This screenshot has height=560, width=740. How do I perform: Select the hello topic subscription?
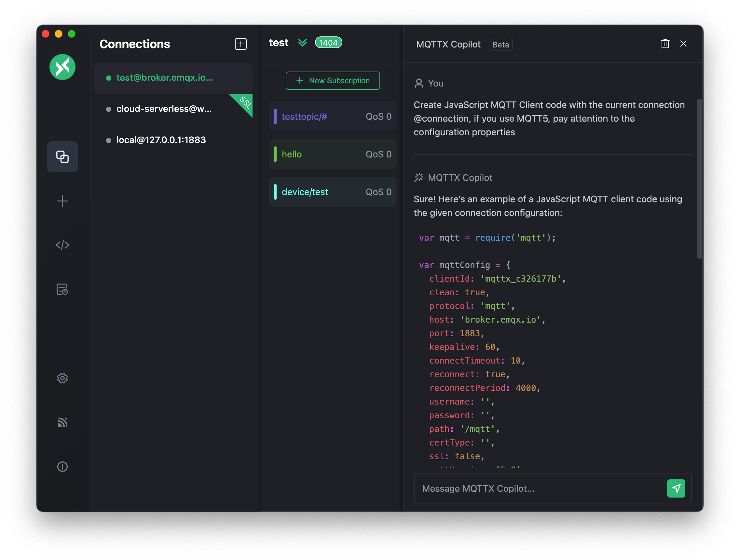click(333, 154)
